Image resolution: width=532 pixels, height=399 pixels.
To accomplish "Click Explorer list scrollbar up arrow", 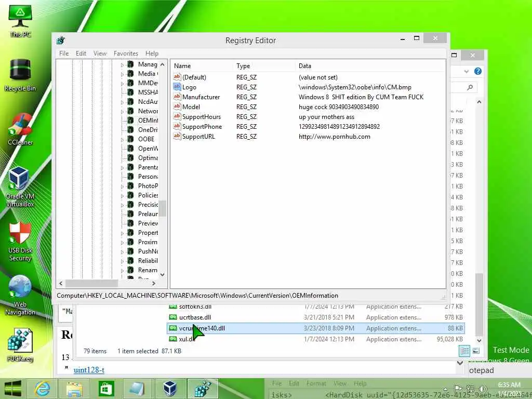I will tap(479, 102).
